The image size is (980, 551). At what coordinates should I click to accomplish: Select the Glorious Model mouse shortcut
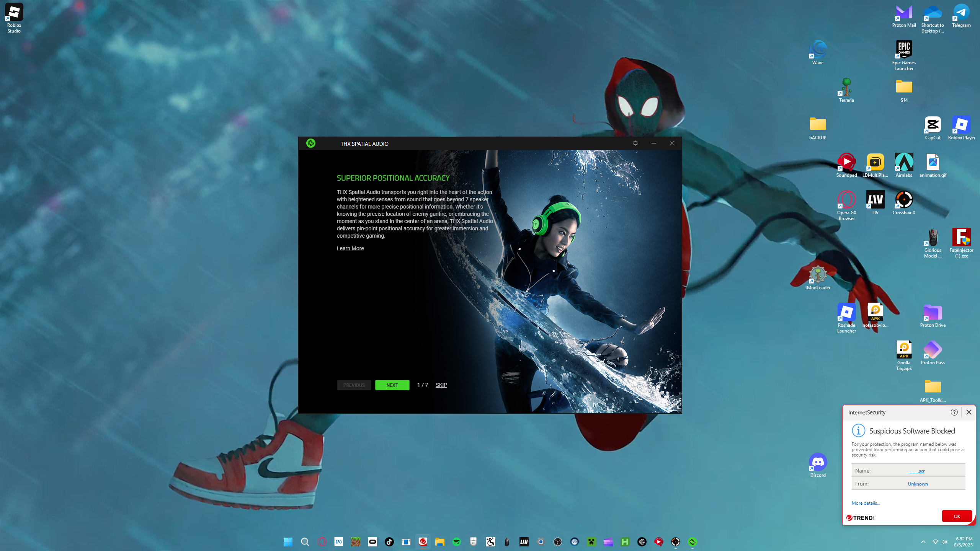point(933,243)
